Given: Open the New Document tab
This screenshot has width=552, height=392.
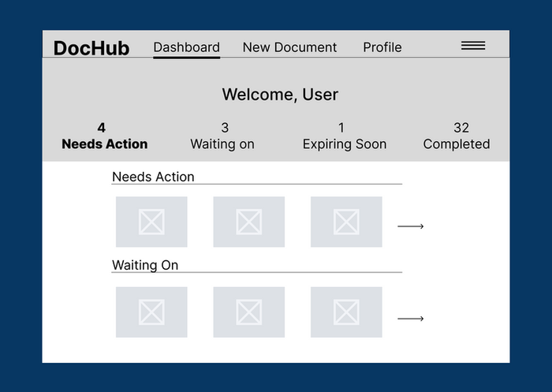Looking at the screenshot, I should coord(289,47).
